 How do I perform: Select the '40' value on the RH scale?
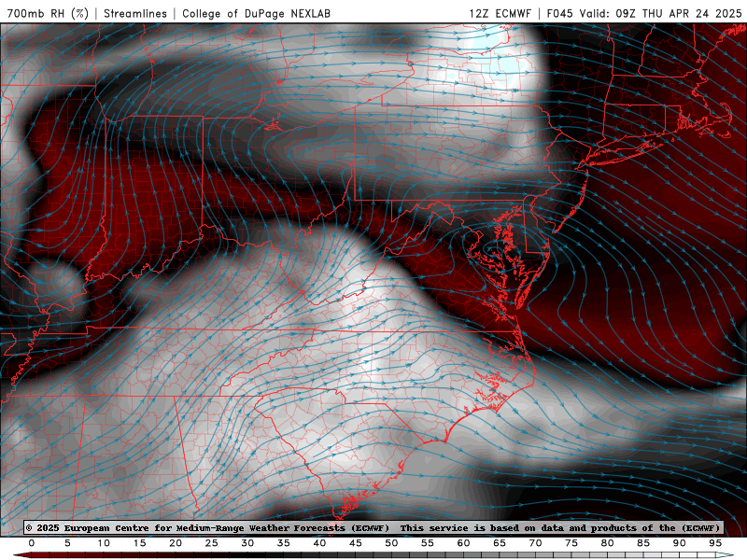pyautogui.click(x=319, y=543)
